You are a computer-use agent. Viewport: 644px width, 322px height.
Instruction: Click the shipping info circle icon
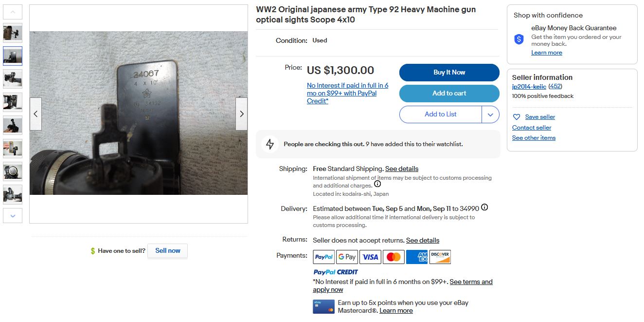(x=377, y=184)
